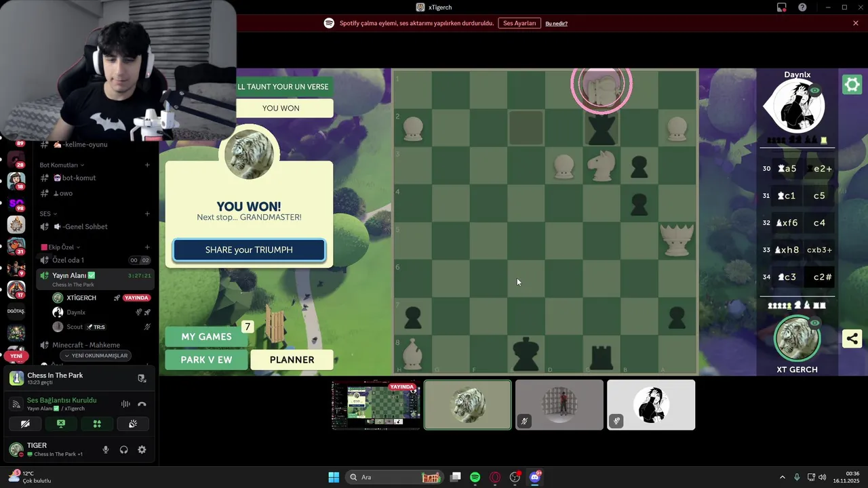Select the tiger avatar participant tile

[x=468, y=405]
